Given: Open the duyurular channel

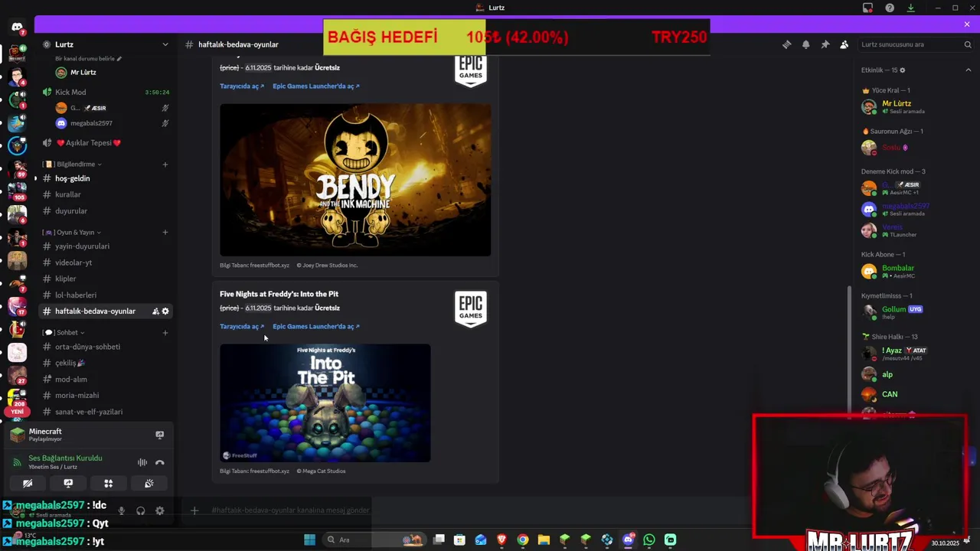Looking at the screenshot, I should coord(106,211).
